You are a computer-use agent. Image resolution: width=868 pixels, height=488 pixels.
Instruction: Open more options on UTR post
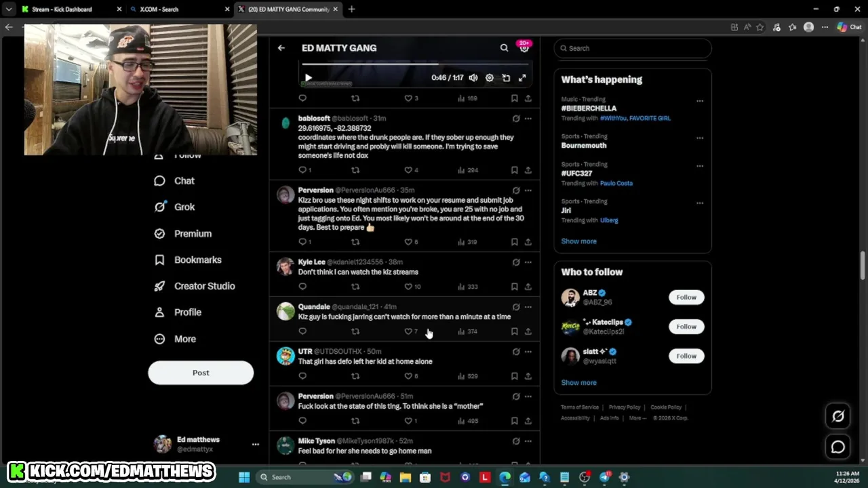528,352
